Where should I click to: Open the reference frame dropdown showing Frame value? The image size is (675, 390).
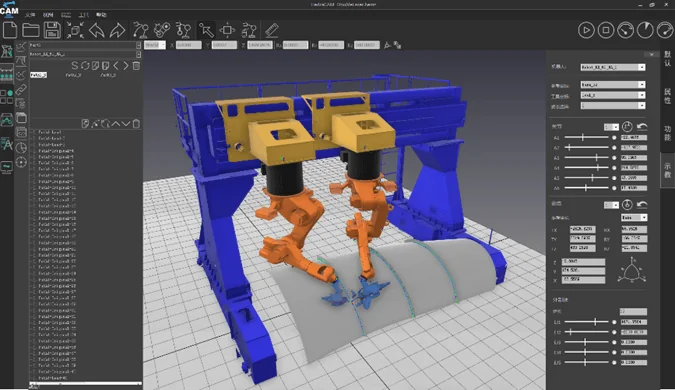(613, 85)
